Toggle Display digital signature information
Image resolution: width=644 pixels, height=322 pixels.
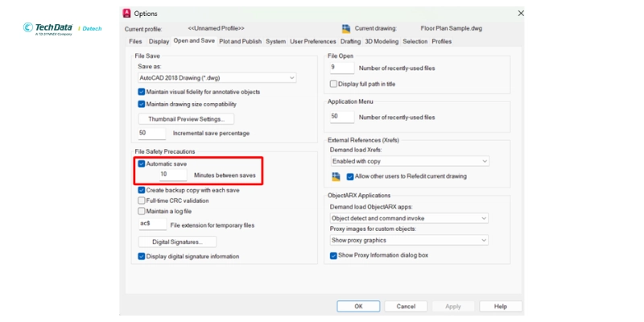[142, 256]
